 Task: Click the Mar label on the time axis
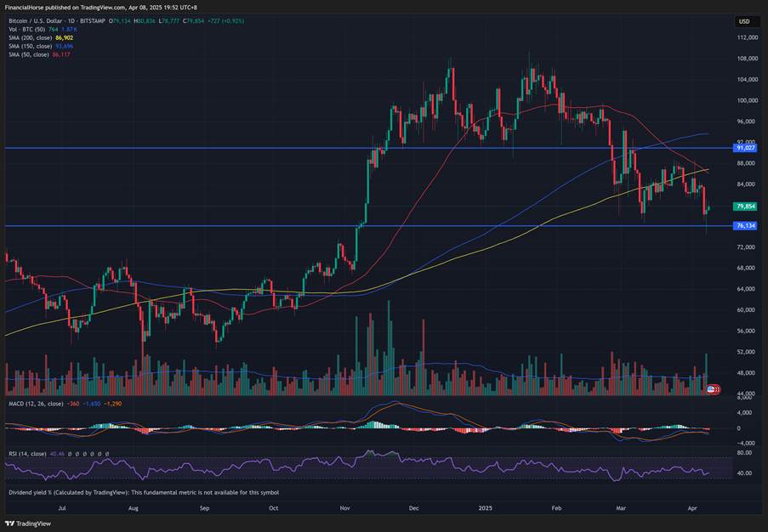point(621,508)
